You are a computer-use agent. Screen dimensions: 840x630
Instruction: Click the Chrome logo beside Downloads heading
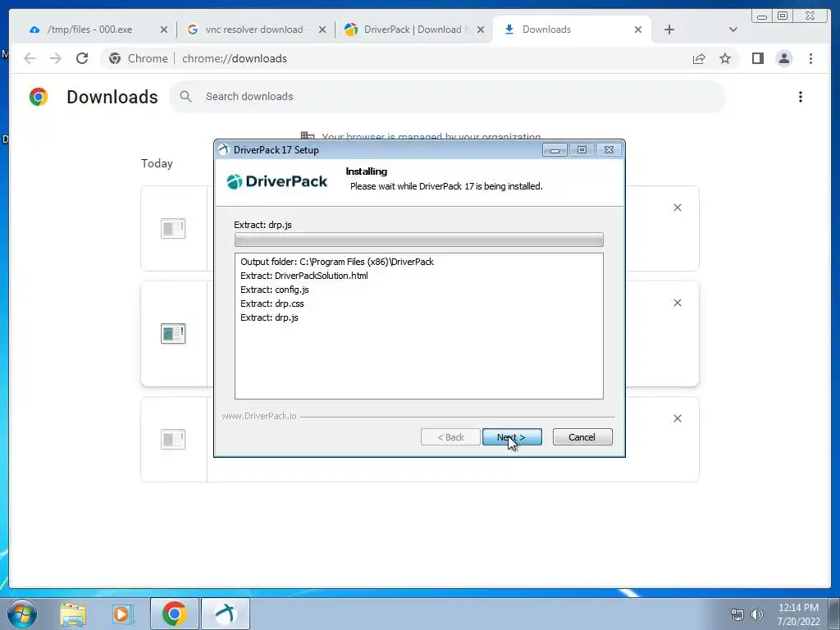(x=39, y=97)
